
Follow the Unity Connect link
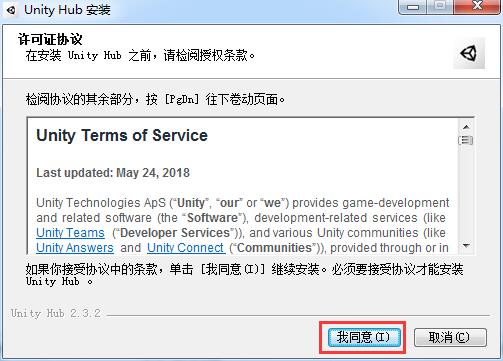click(x=186, y=248)
